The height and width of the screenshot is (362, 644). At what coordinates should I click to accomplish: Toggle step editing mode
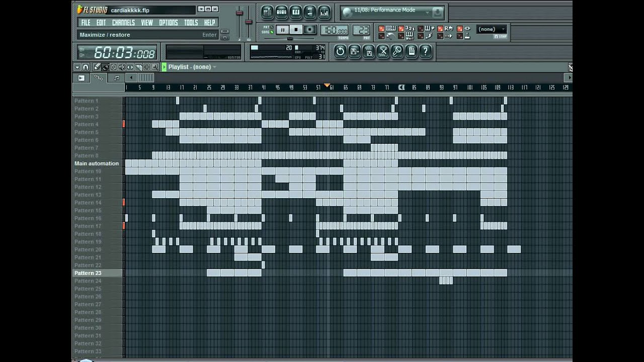click(425, 36)
